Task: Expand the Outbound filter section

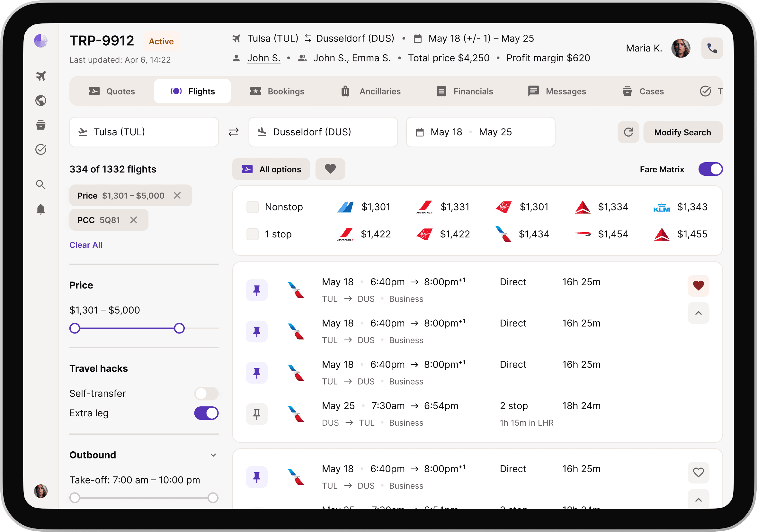Action: pyautogui.click(x=213, y=455)
